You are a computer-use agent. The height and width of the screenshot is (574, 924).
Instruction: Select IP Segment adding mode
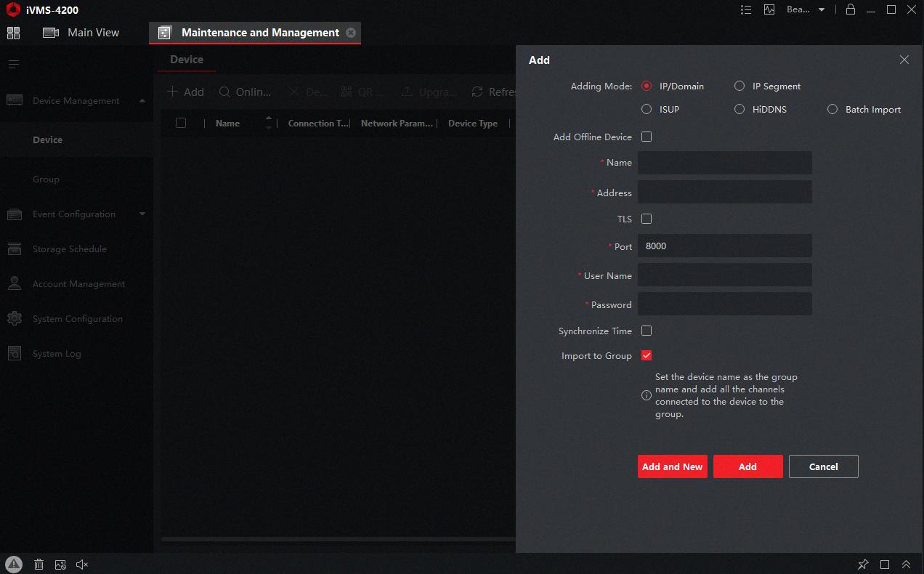click(x=739, y=86)
